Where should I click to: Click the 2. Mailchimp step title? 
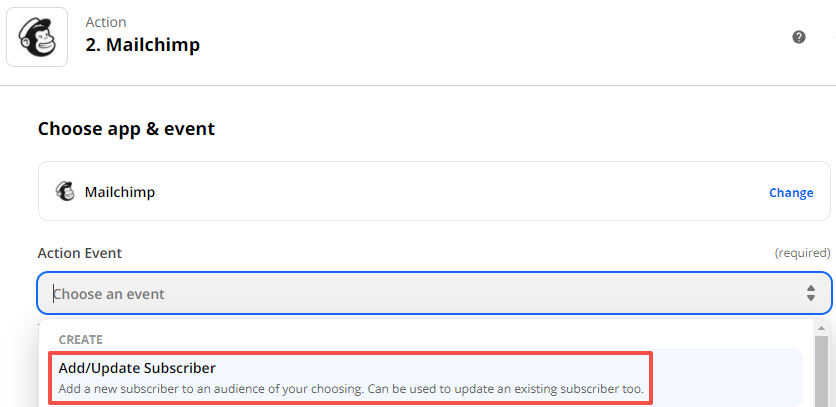click(142, 45)
